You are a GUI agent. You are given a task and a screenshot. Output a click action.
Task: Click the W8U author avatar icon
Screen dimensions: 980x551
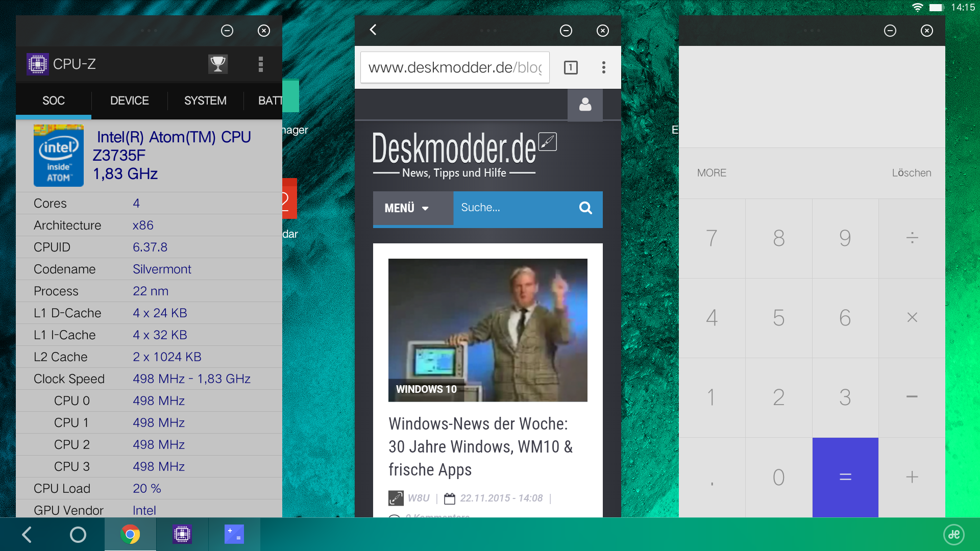coord(396,498)
